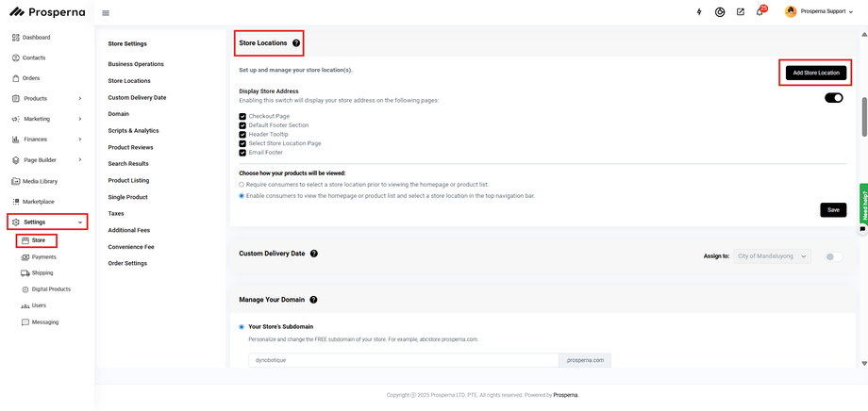Click the circular play icon in header
The image size is (868, 411).
point(720,12)
